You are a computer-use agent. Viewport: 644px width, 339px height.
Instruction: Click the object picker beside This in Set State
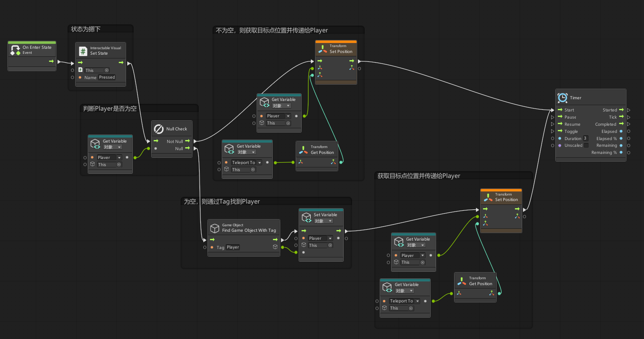pos(107,71)
